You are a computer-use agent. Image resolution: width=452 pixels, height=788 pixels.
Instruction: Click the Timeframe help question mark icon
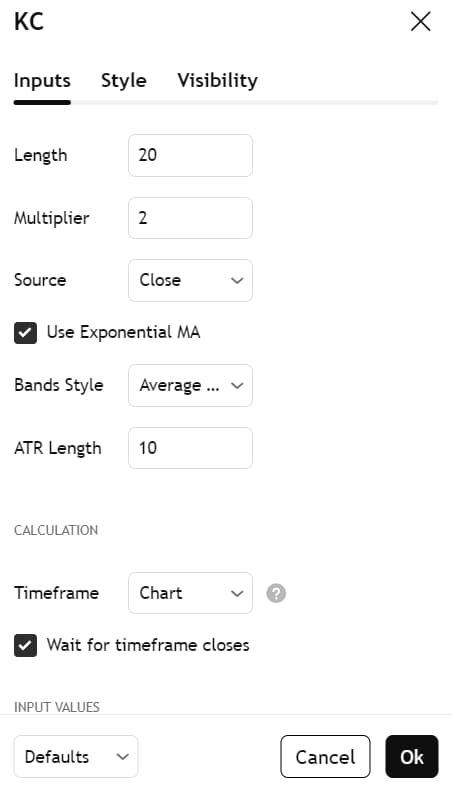276,593
